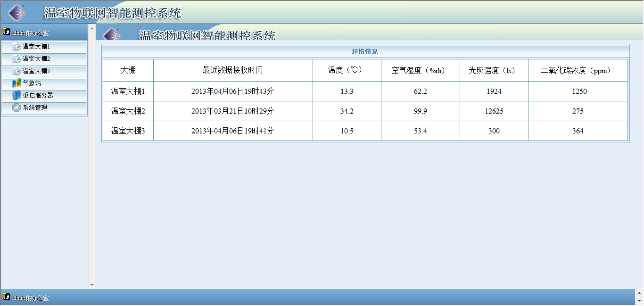The image size is (644, 306).
Task: Click the 最近数据接收时间 column header
Action: [x=232, y=70]
